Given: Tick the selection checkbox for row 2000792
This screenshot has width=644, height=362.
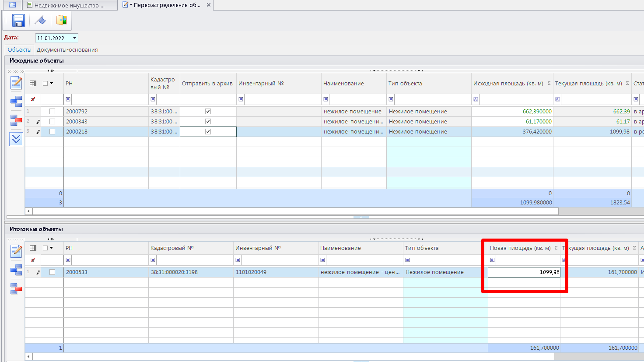Looking at the screenshot, I should click(52, 111).
